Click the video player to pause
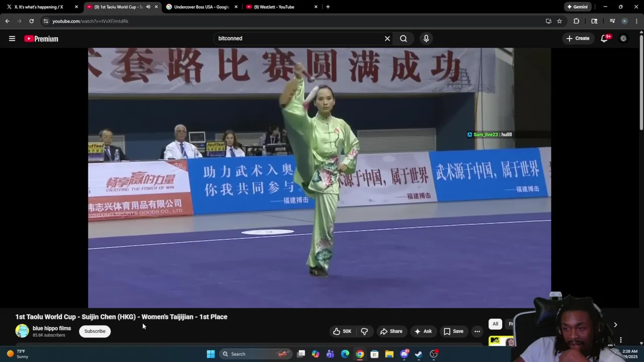This screenshot has height=362, width=644. (x=319, y=178)
